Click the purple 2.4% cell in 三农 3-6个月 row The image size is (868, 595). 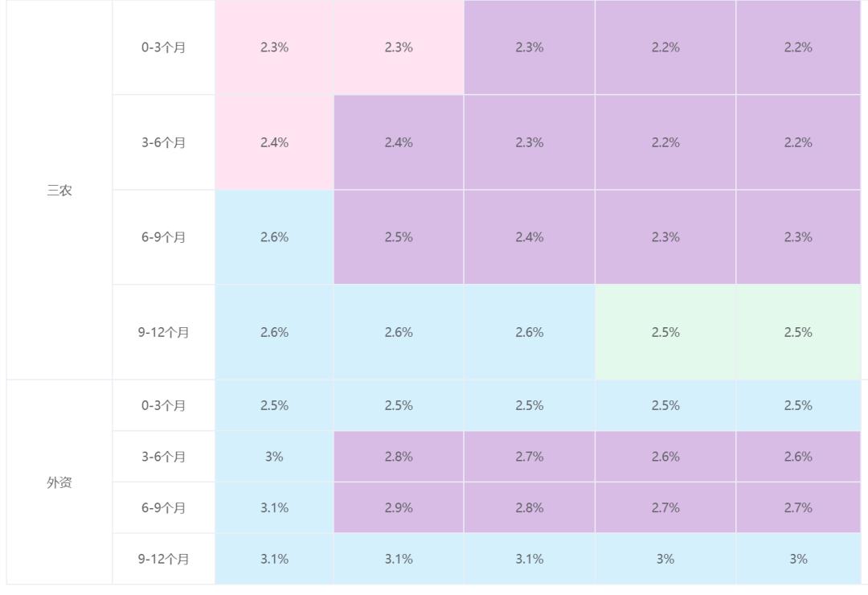[399, 142]
